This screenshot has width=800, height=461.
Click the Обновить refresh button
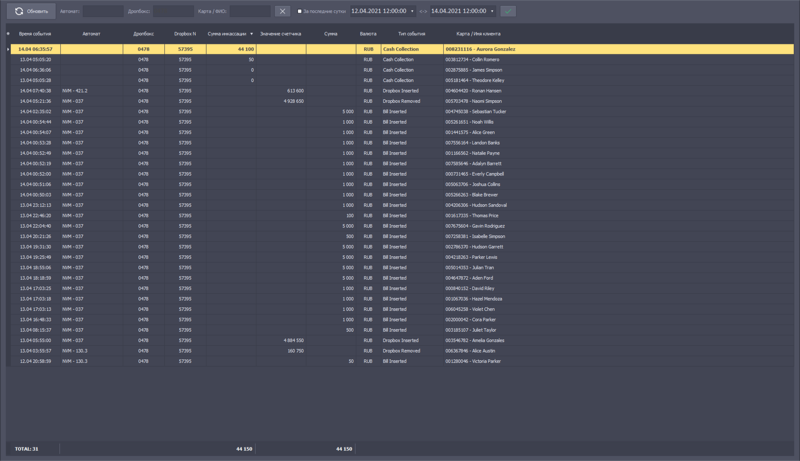point(30,11)
